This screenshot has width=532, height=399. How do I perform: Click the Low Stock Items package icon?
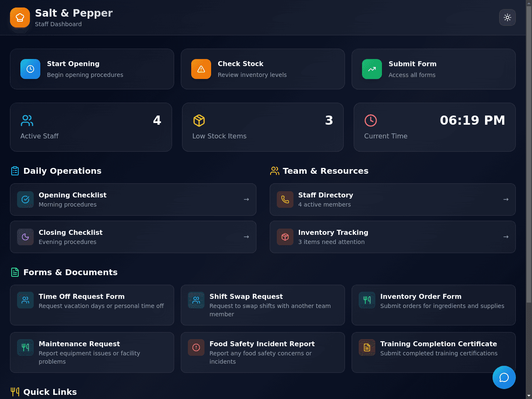coord(199,121)
